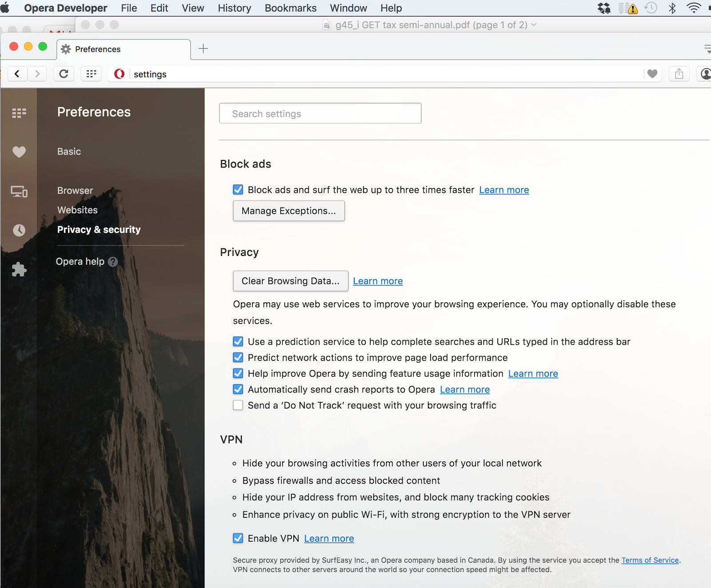Open Learn more link for Block ads

504,190
